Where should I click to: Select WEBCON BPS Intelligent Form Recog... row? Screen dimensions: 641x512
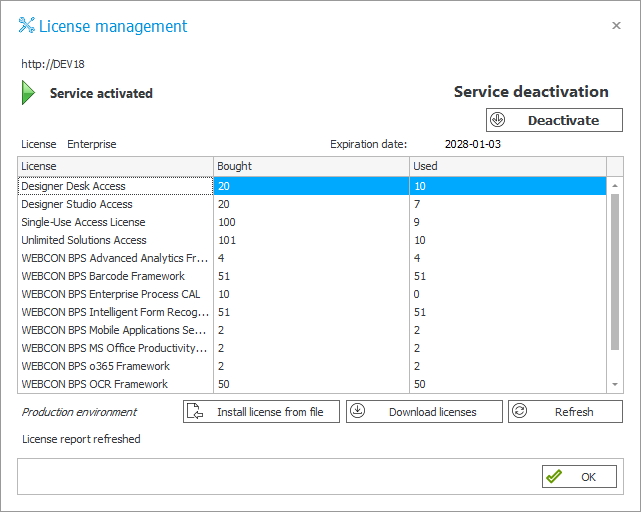point(312,312)
